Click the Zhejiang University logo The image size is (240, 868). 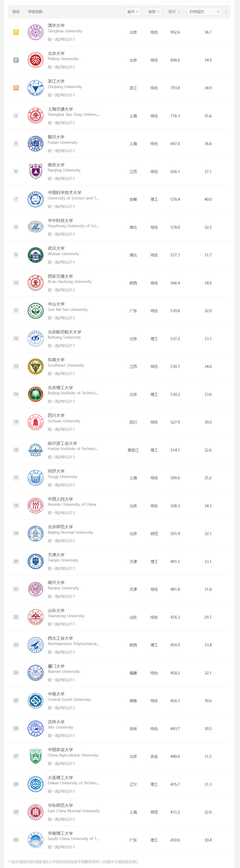35,88
